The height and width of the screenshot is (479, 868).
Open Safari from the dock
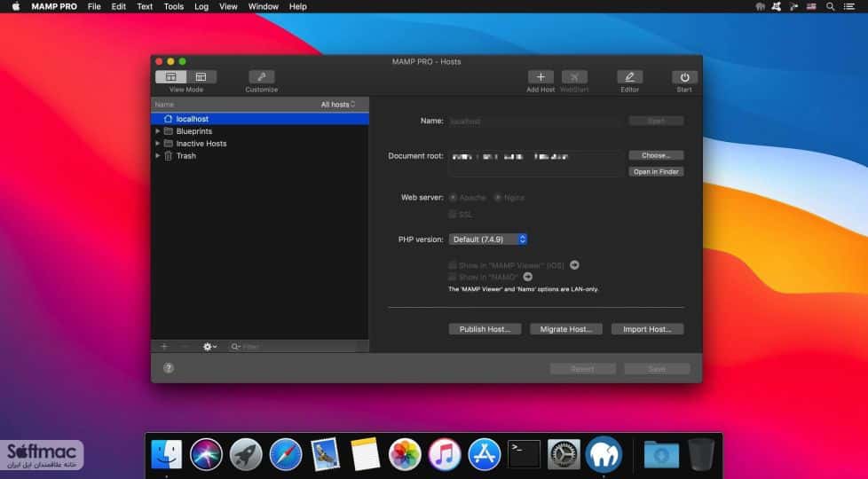(x=286, y=455)
